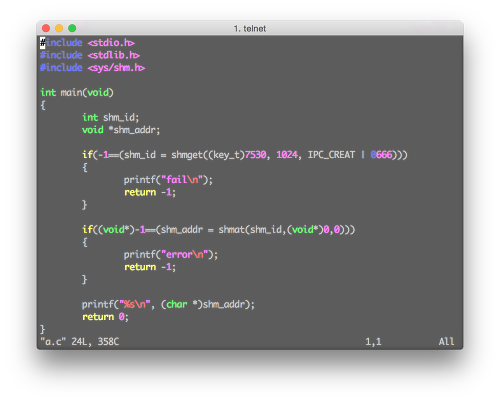
Task: Click the 1,1 cursor position indicator
Action: pos(373,342)
